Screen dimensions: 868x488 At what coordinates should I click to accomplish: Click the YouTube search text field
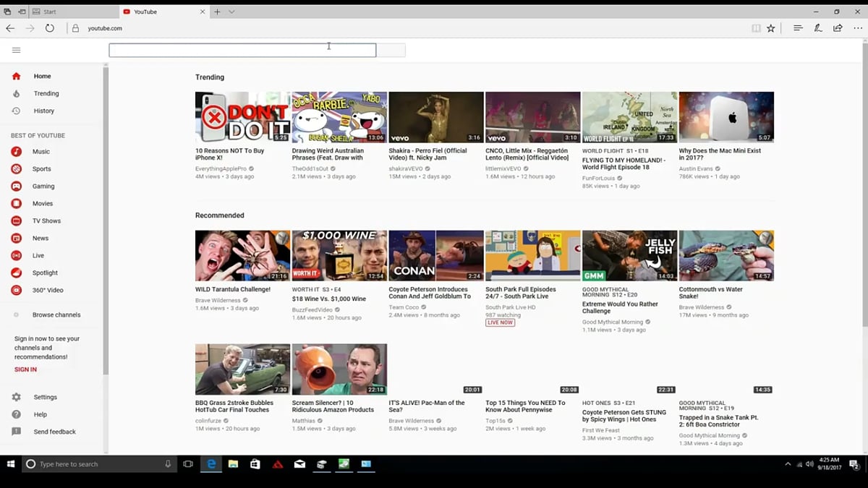[x=242, y=50]
